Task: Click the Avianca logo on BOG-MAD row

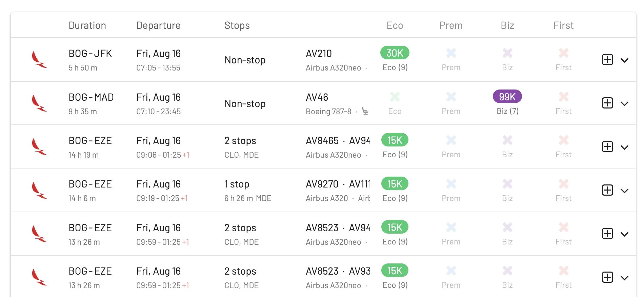Action: (x=39, y=103)
